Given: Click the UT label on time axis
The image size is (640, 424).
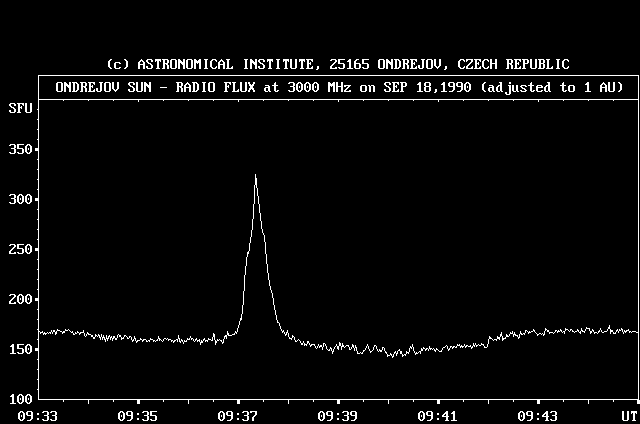Looking at the screenshot, I should 627,414.
